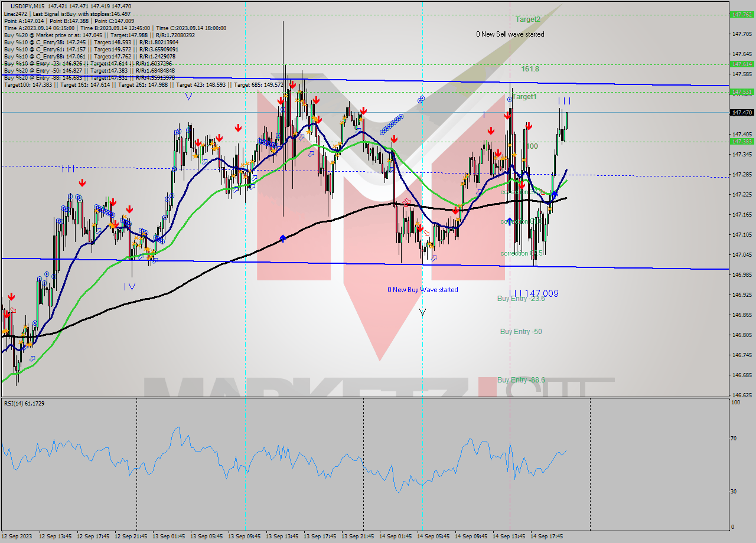Click '0 New Sell wave started' annotation
The height and width of the screenshot is (543, 756).
pos(510,34)
